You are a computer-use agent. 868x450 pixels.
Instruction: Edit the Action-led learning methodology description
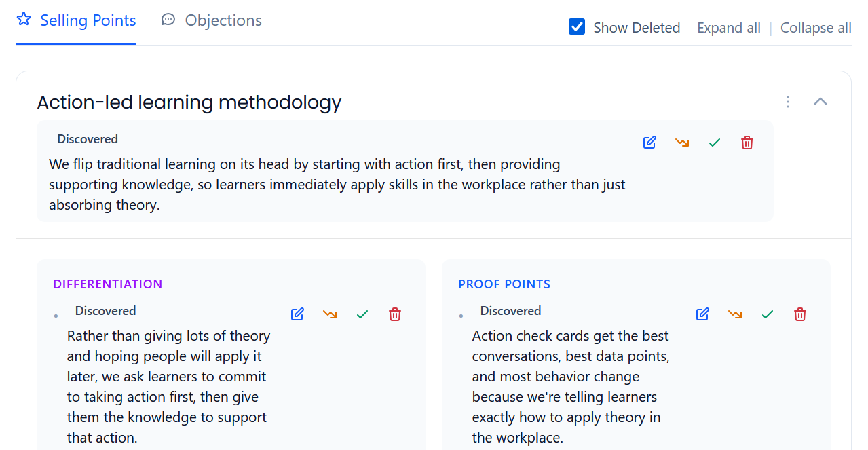(649, 143)
